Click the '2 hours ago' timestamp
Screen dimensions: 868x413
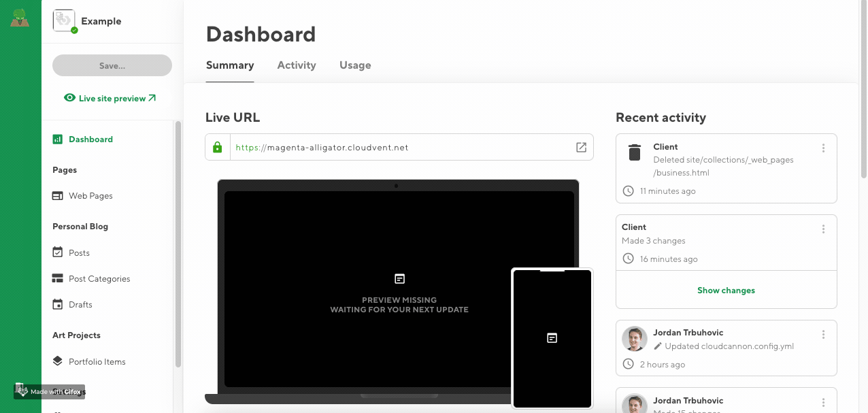663,365
